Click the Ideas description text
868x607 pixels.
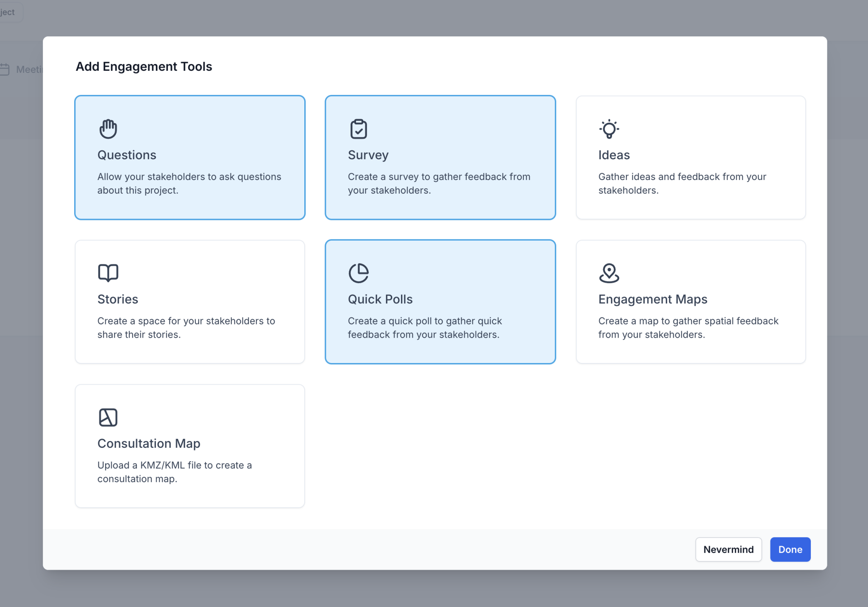click(x=682, y=183)
